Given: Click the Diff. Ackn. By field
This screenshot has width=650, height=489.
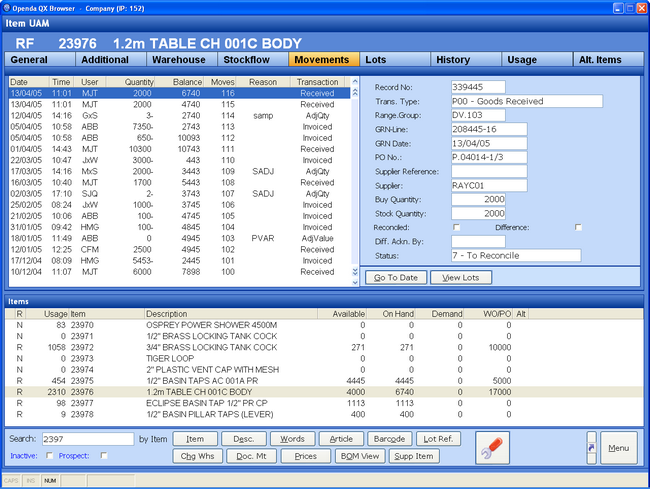Looking at the screenshot, I should point(478,242).
